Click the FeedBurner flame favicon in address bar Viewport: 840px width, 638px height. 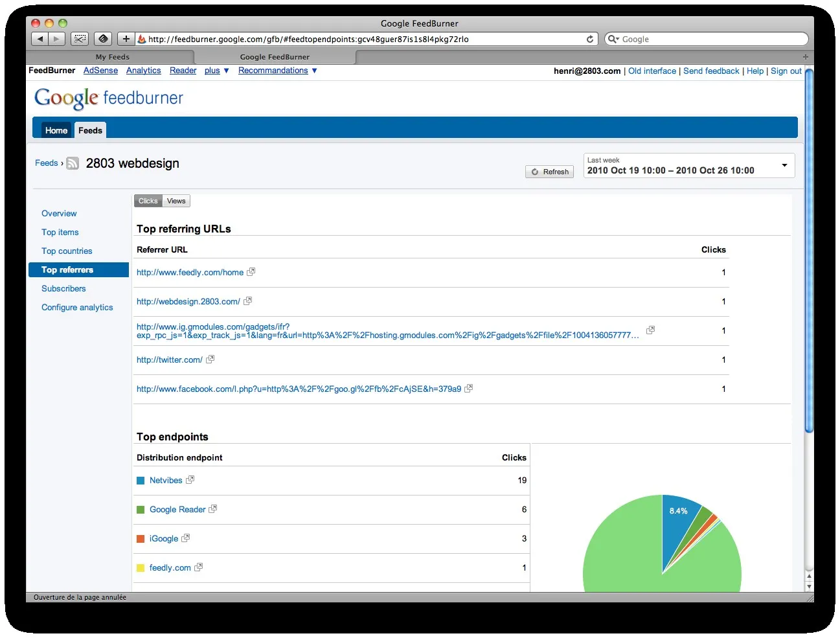click(142, 39)
